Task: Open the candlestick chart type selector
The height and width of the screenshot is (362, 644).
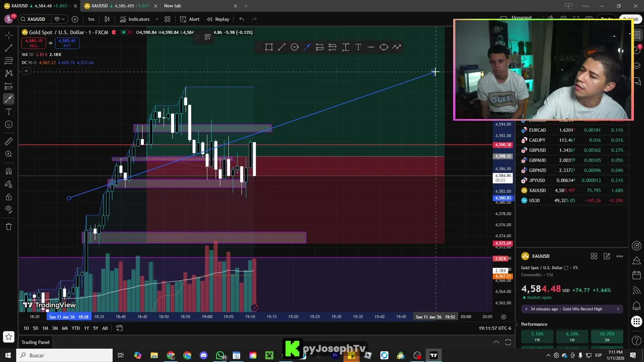Action: pyautogui.click(x=107, y=19)
